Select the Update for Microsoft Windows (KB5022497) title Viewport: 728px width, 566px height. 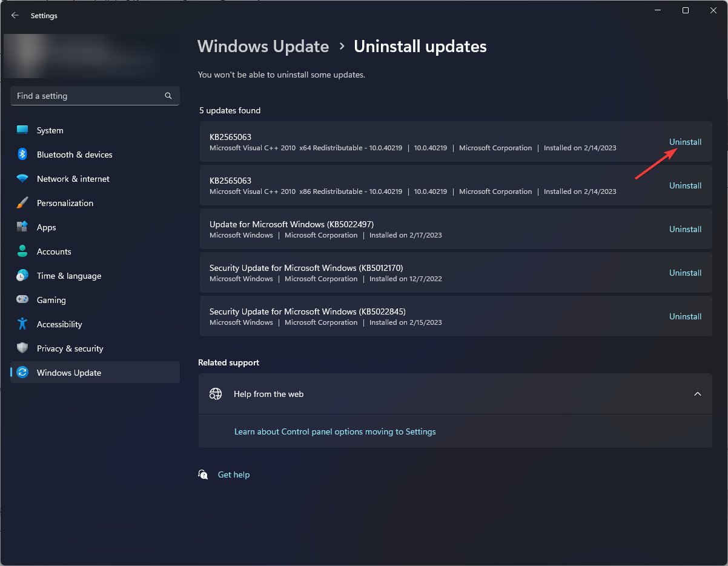(291, 224)
